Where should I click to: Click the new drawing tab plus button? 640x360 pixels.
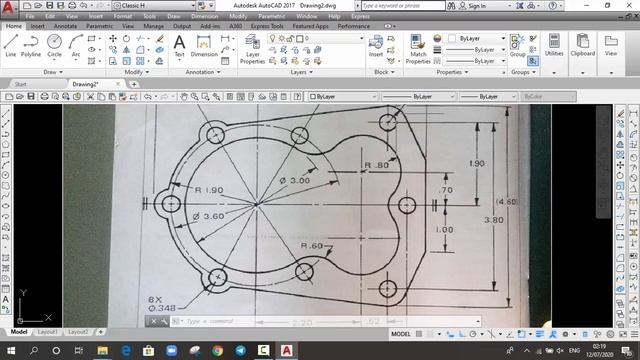click(x=133, y=84)
